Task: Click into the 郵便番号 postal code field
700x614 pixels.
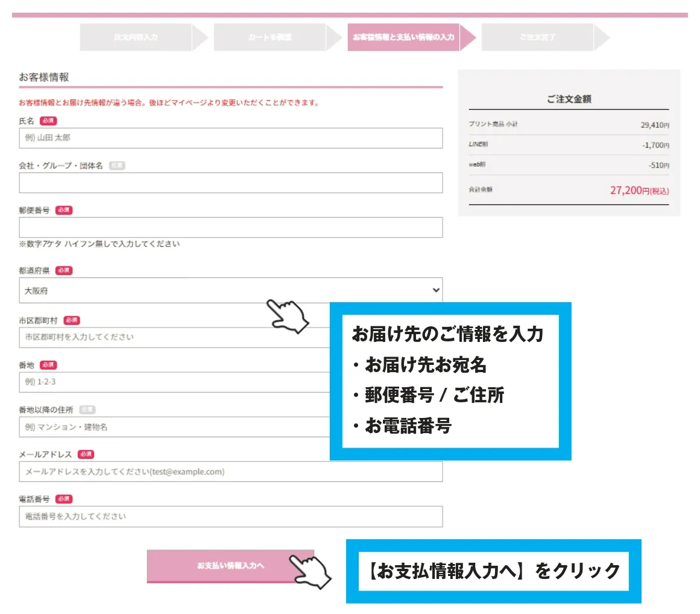Action: (230, 227)
